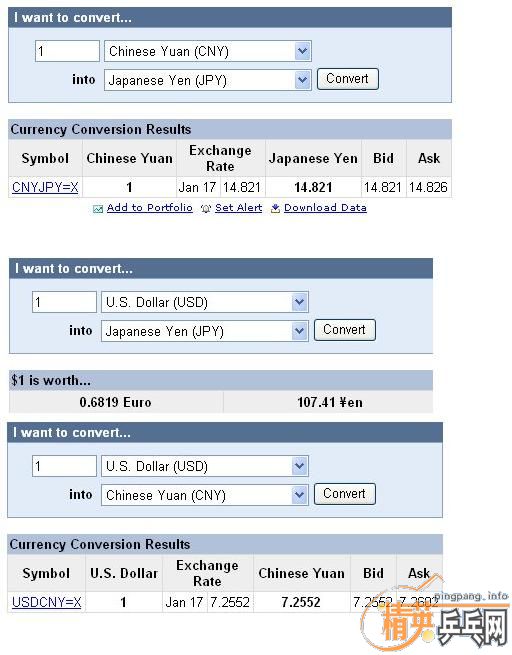512x655 pixels.
Task: Click the Download Data arrow icon
Action: click(x=275, y=208)
